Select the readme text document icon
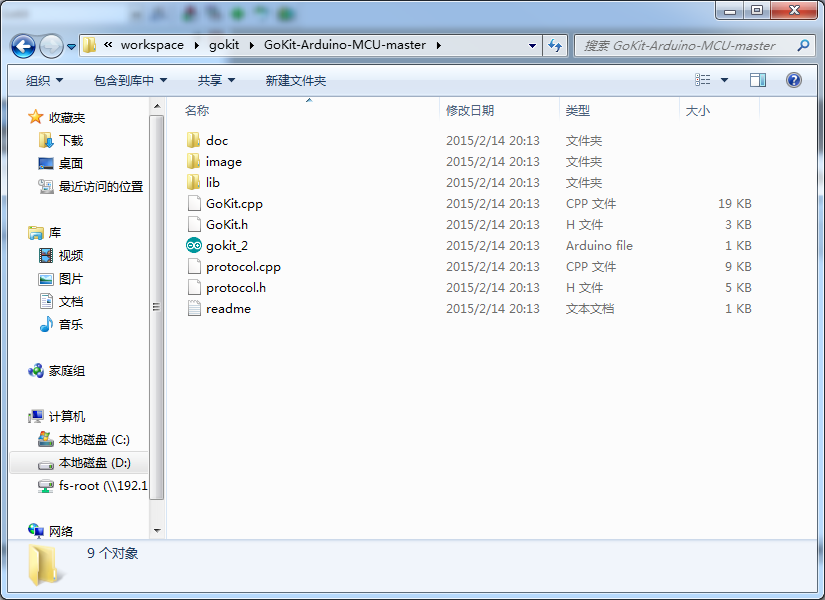This screenshot has width=825, height=600. [x=194, y=308]
